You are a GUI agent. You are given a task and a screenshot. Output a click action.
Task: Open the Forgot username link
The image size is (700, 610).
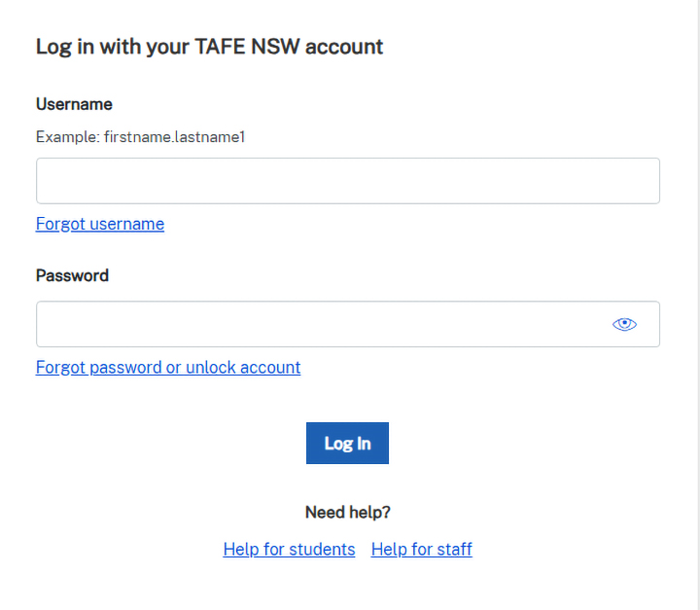(100, 224)
